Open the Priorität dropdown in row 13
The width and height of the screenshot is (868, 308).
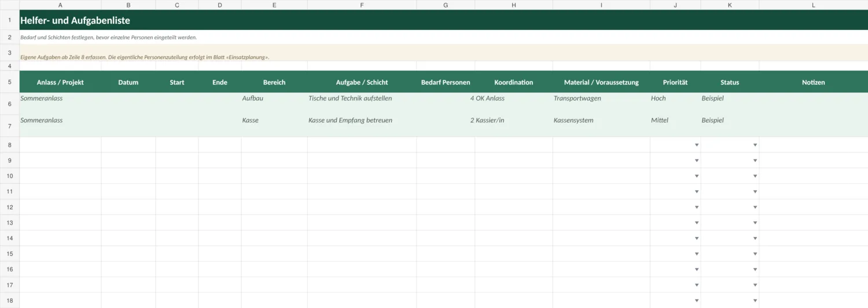697,223
